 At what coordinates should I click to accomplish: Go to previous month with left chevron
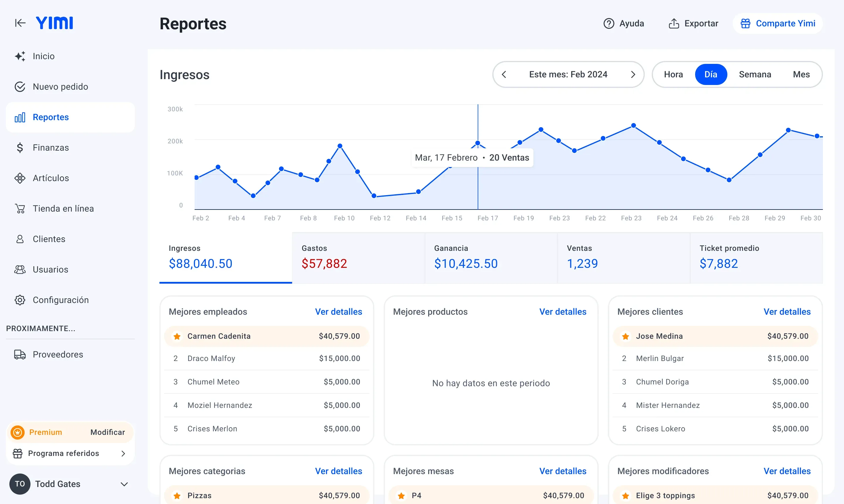point(504,74)
